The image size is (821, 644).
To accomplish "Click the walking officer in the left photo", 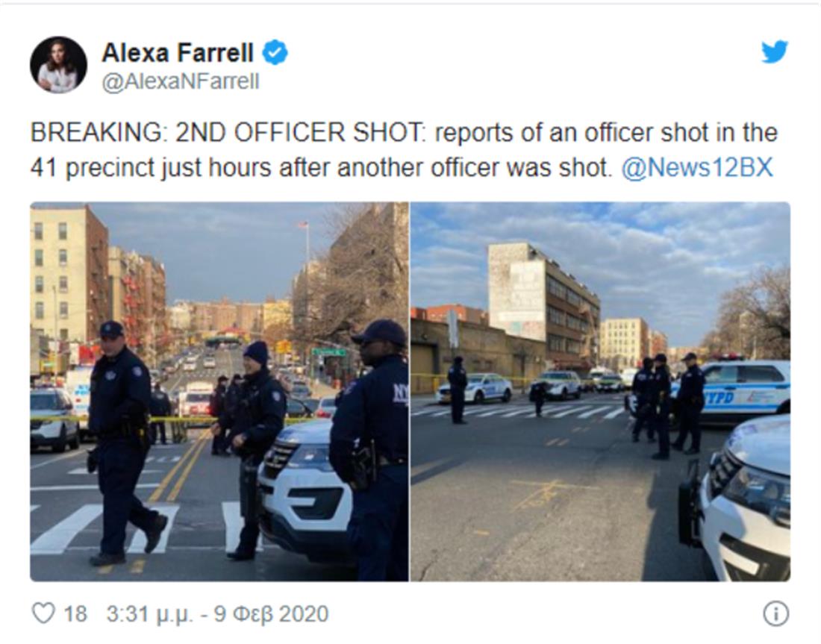I will pyautogui.click(x=123, y=440).
